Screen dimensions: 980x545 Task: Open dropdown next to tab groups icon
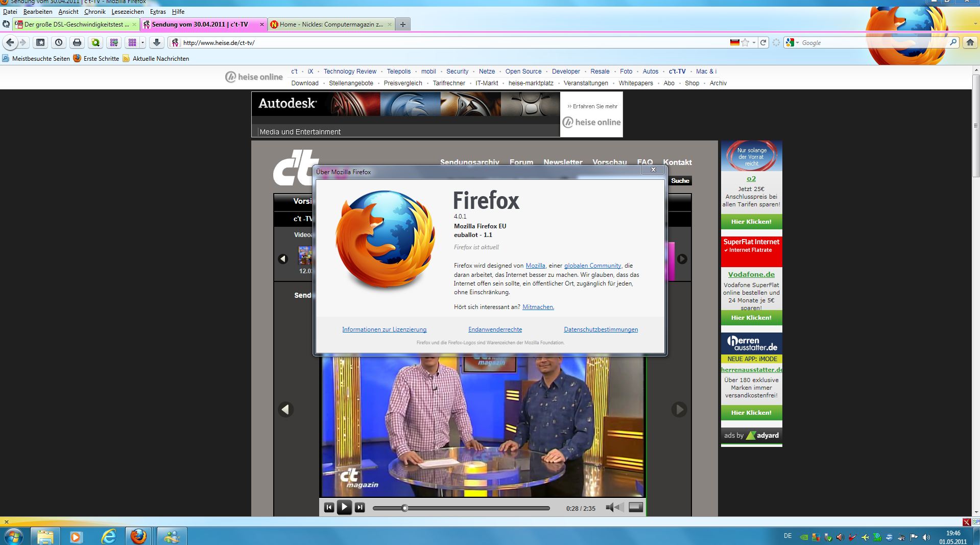click(143, 42)
